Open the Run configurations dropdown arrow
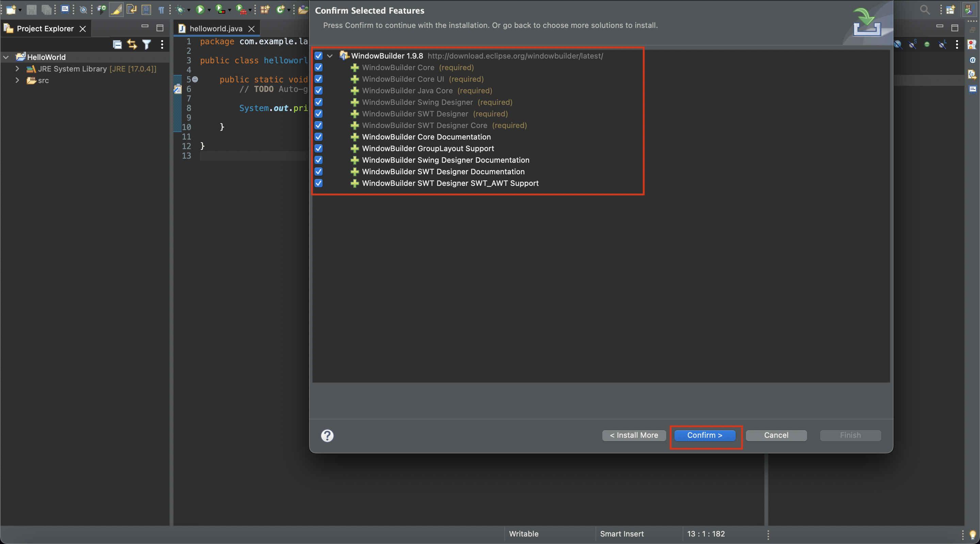 [x=209, y=10]
